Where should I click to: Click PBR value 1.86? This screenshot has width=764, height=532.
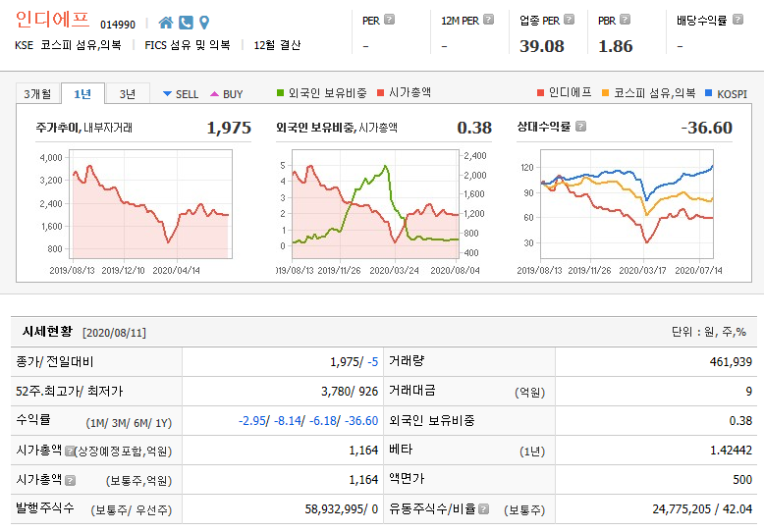coord(616,46)
